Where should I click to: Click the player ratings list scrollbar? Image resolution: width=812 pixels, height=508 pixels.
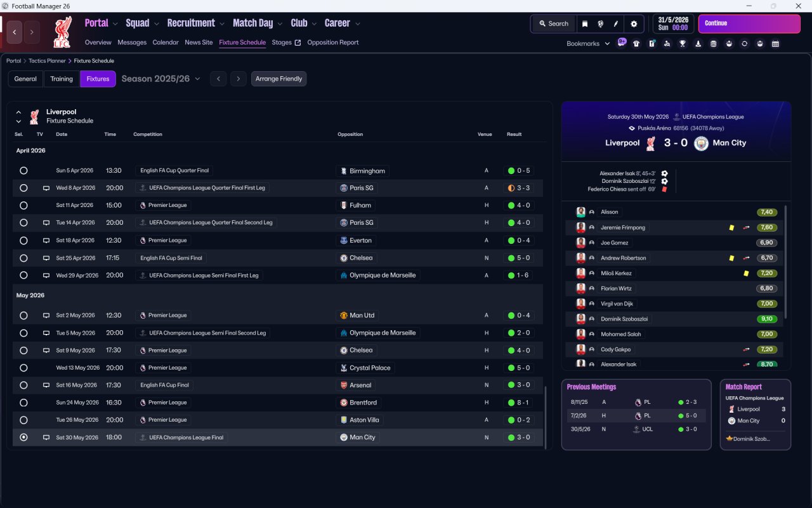[x=786, y=262]
